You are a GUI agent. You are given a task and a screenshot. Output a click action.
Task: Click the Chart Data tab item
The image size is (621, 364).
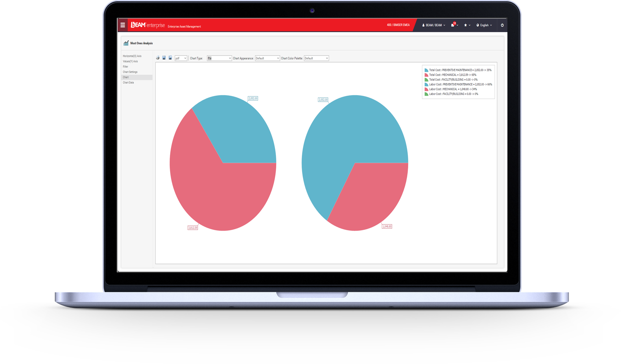[129, 82]
